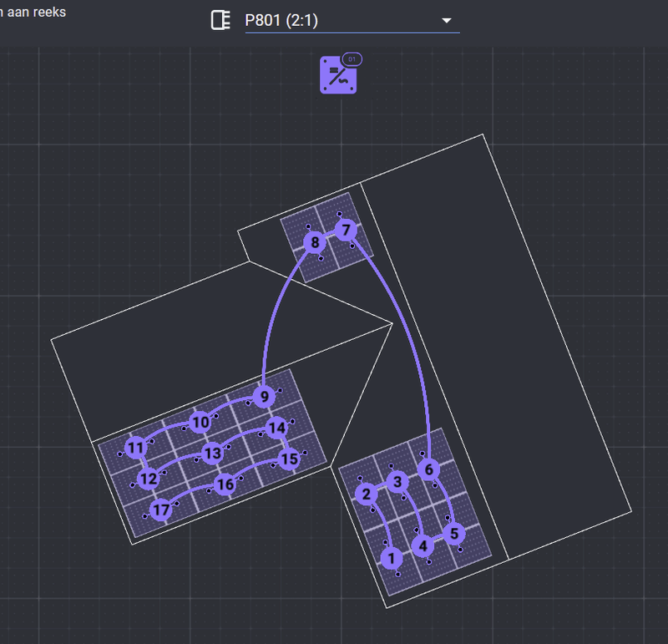Image resolution: width=668 pixels, height=644 pixels.
Task: Click the optimizer layout icon beside P801
Action: tap(220, 20)
